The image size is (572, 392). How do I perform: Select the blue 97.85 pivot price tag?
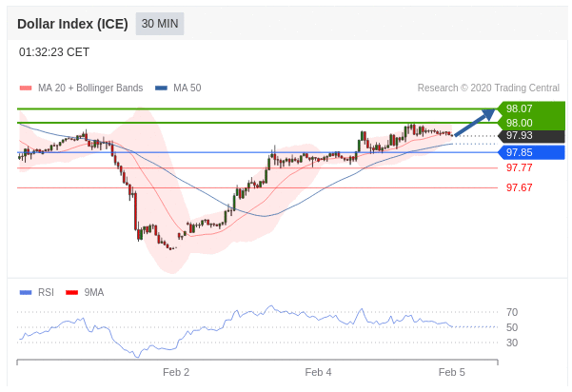point(529,152)
